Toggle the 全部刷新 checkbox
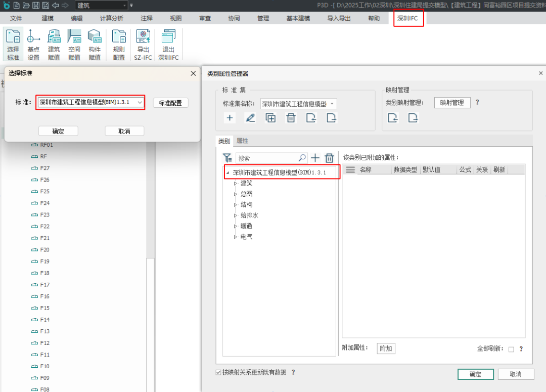 (511, 349)
